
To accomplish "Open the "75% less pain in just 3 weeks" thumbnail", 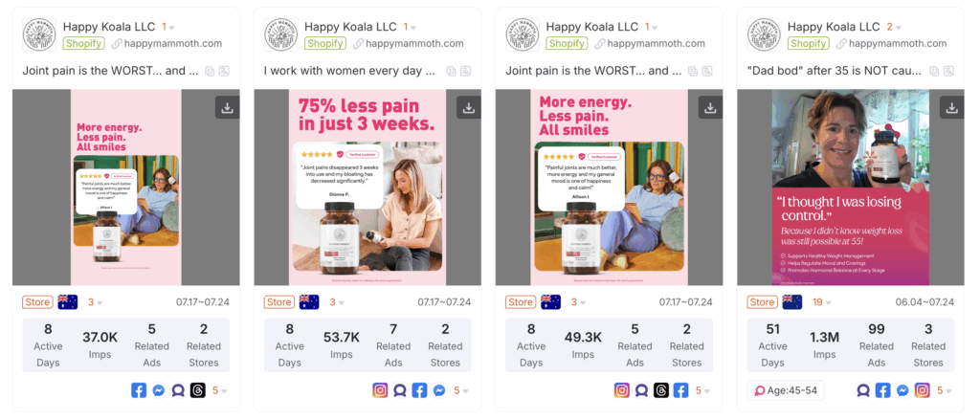I will 367,188.
